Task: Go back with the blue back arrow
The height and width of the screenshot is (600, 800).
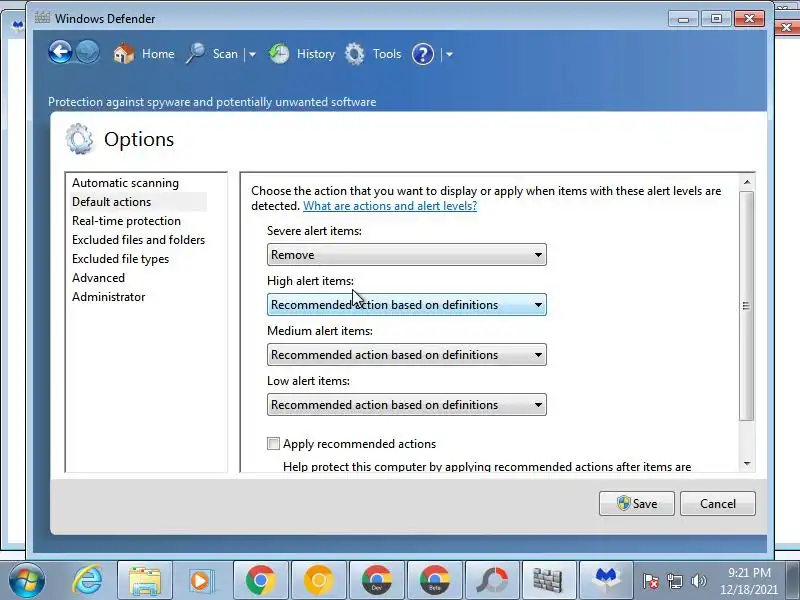Action: coord(60,52)
